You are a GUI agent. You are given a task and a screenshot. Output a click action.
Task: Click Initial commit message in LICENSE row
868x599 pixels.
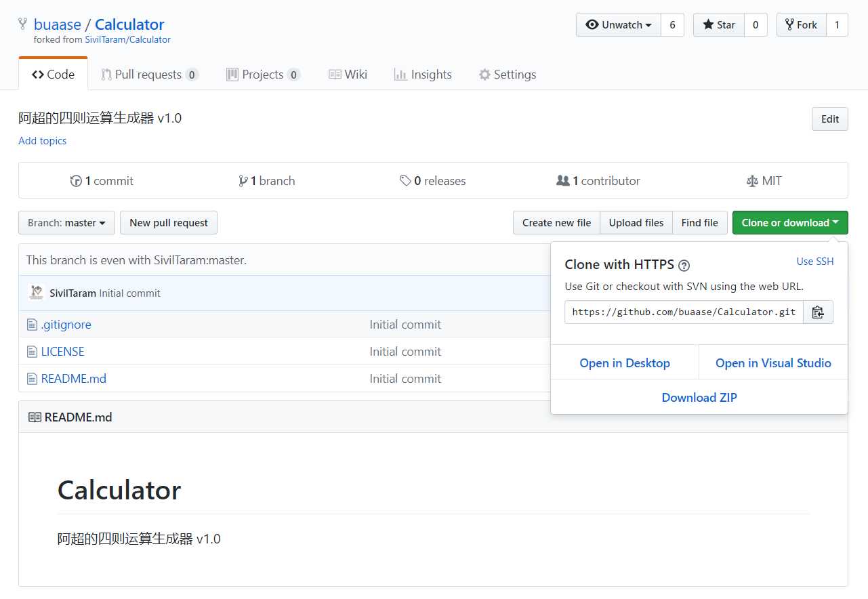click(405, 352)
